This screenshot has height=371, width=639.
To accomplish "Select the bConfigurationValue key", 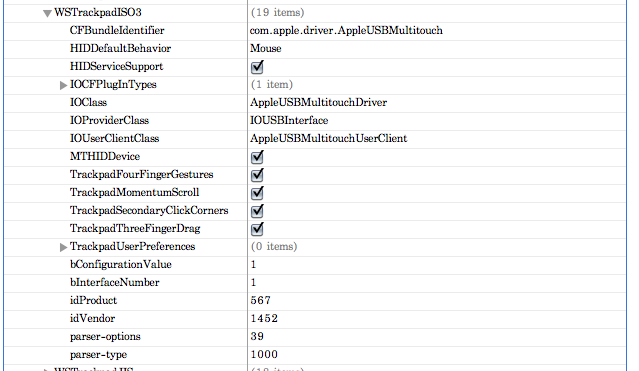I will coord(121,264).
